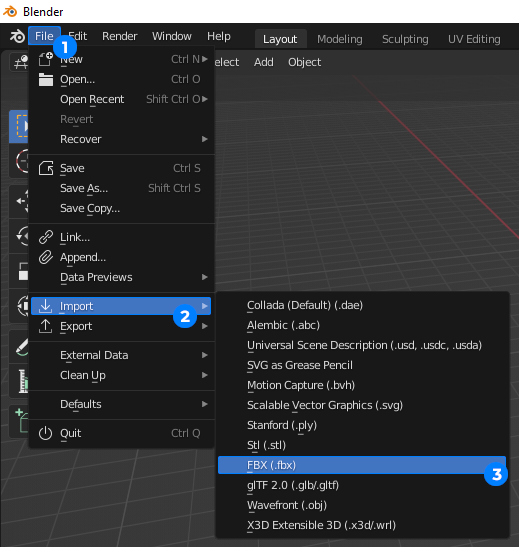Expand the Data Previews submenu
The width and height of the screenshot is (519, 547).
[x=121, y=277]
